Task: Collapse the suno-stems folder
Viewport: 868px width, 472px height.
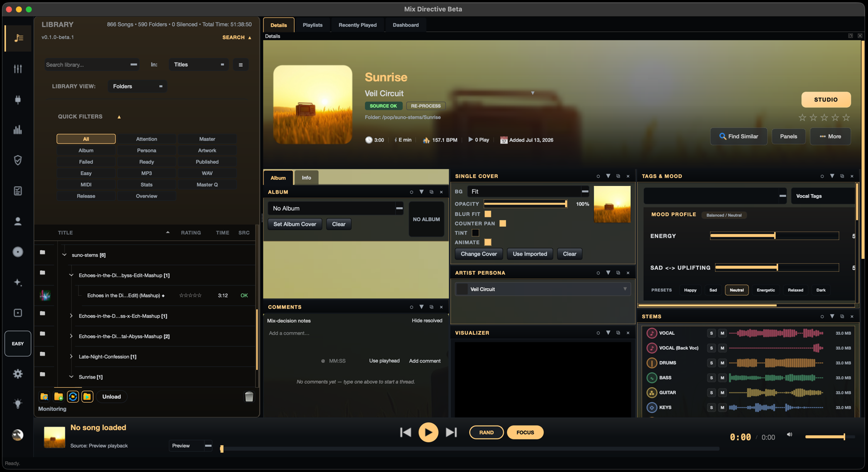Action: 65,255
